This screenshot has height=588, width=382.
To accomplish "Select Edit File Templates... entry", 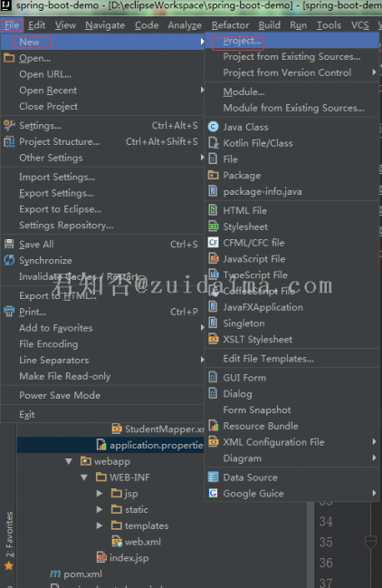I will coord(268,359).
